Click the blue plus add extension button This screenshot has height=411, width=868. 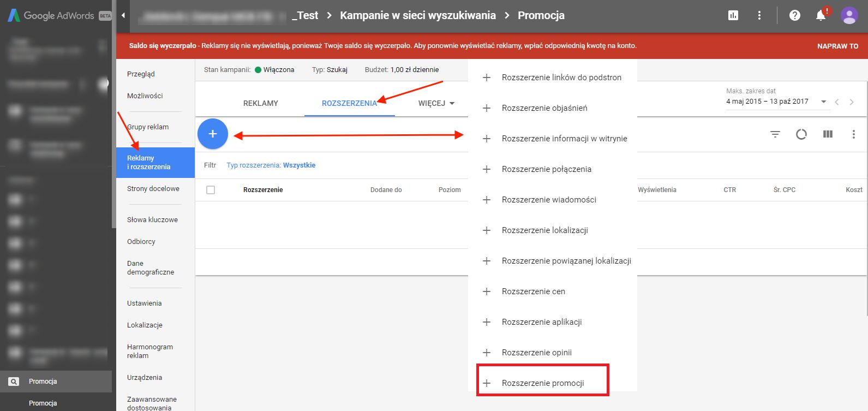pos(213,134)
